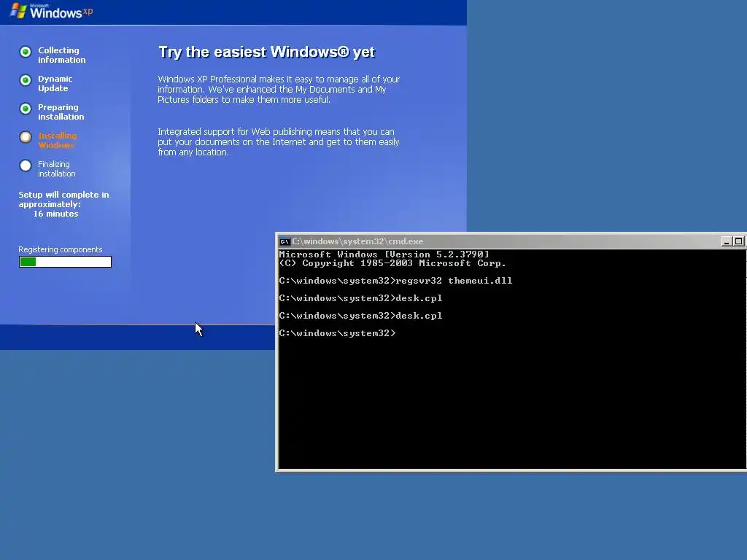
Task: Click the 'Collecting information' label
Action: click(x=61, y=55)
